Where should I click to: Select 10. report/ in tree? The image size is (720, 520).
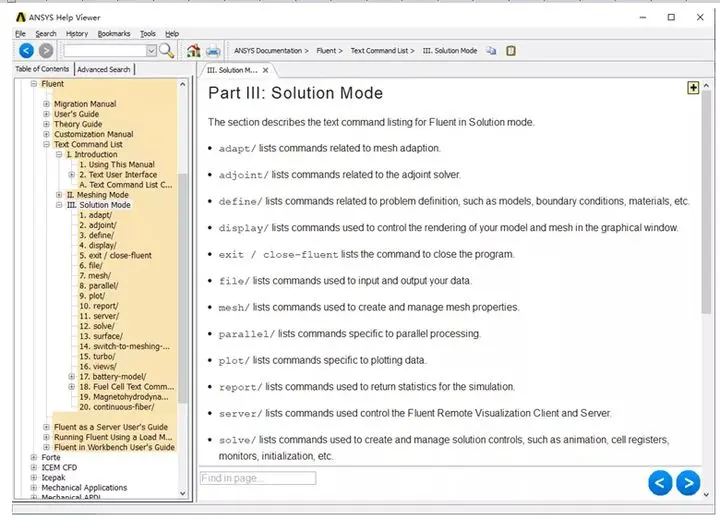pos(99,306)
